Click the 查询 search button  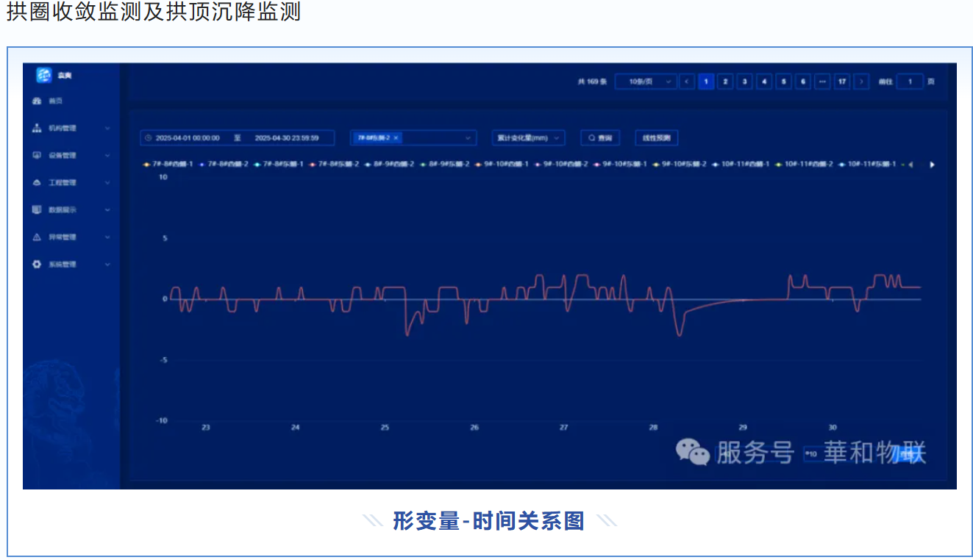coord(599,137)
